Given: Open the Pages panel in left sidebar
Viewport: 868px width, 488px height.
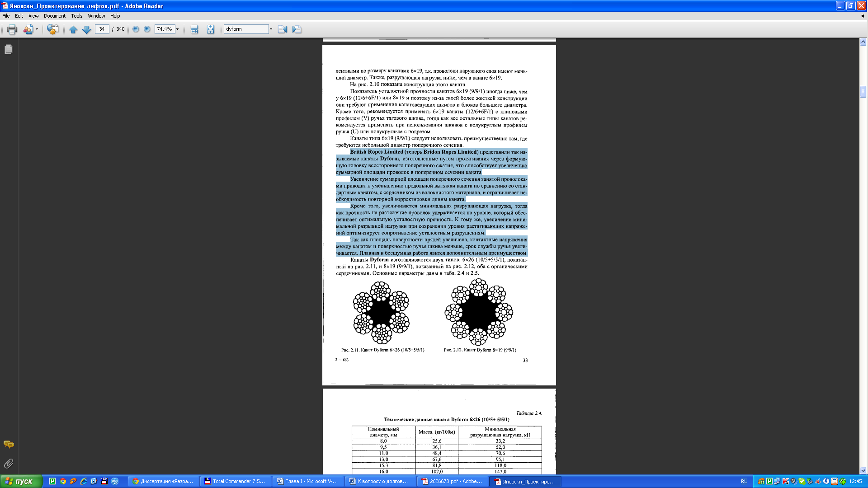Looking at the screenshot, I should click(x=9, y=49).
